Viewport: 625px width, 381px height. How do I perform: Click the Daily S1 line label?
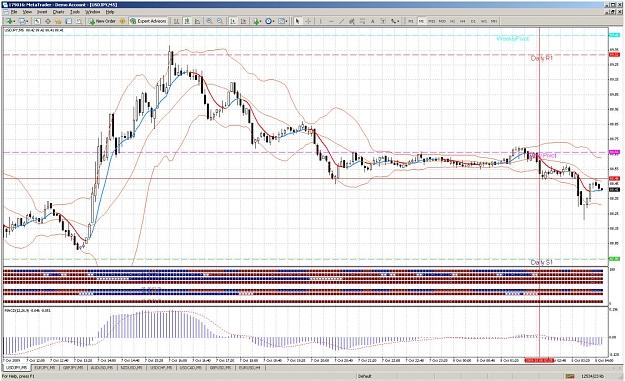541,262
